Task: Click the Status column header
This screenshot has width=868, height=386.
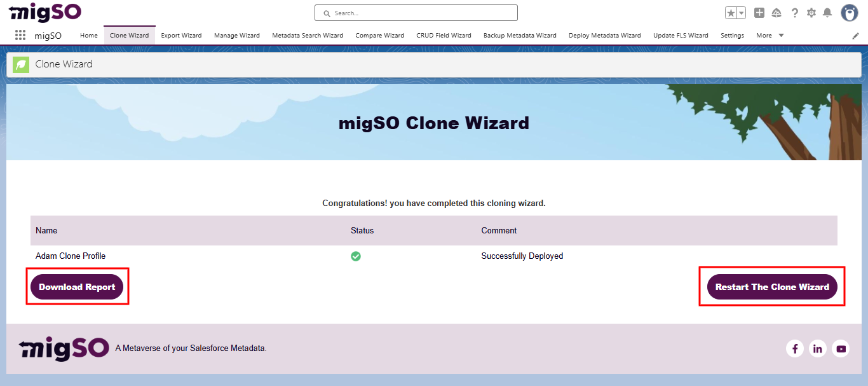Action: tap(362, 230)
